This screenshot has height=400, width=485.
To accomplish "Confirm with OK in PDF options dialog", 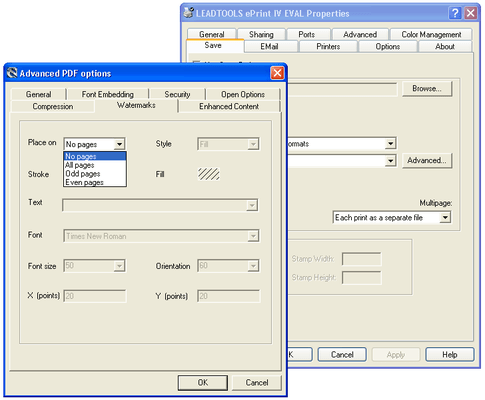I will coord(203,382).
